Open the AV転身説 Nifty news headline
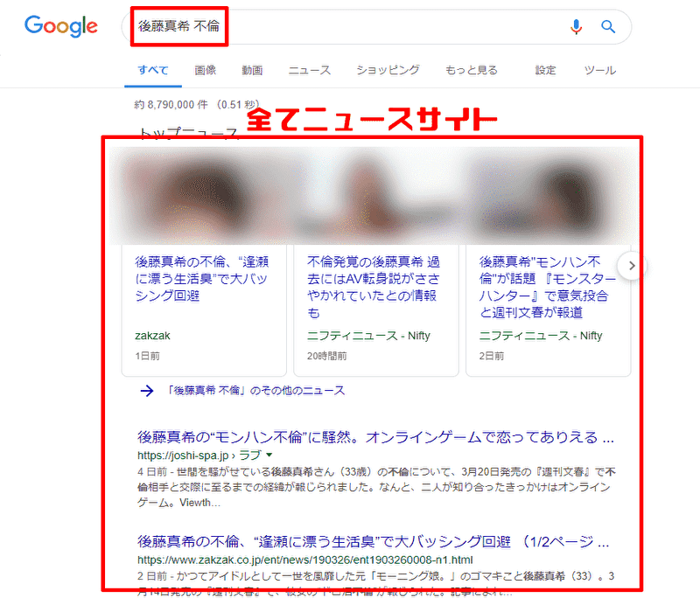 click(374, 287)
